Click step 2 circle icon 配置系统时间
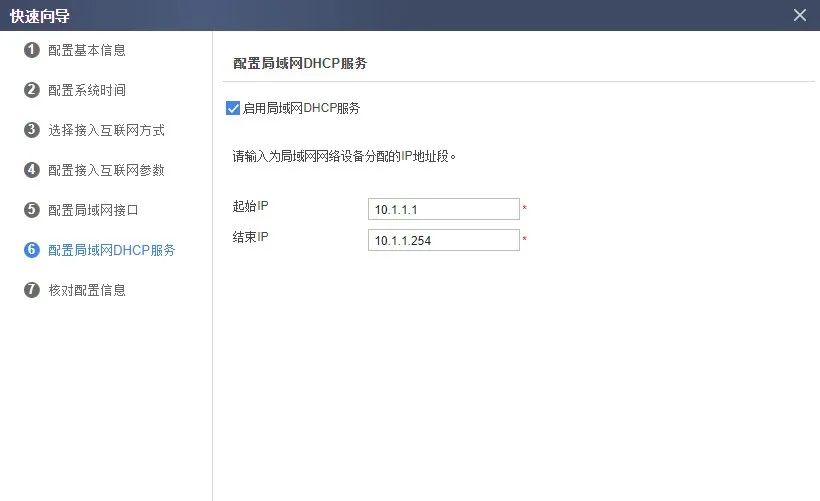The height and width of the screenshot is (501, 820). [32, 90]
